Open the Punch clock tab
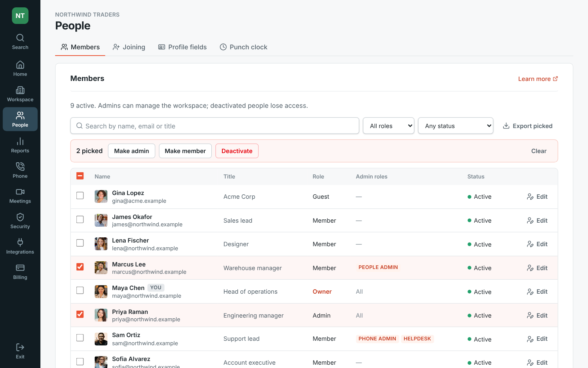588x368 pixels. tap(244, 47)
